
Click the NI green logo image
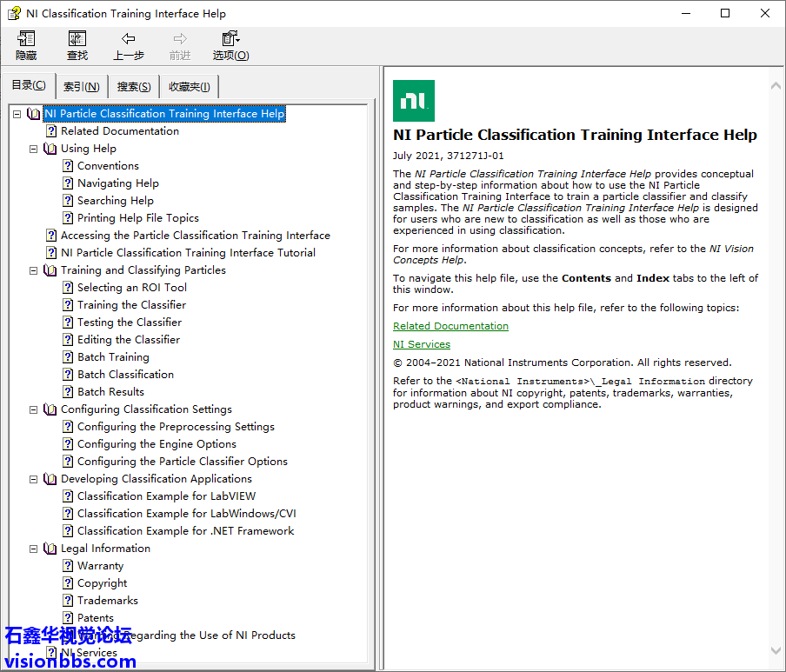414,101
